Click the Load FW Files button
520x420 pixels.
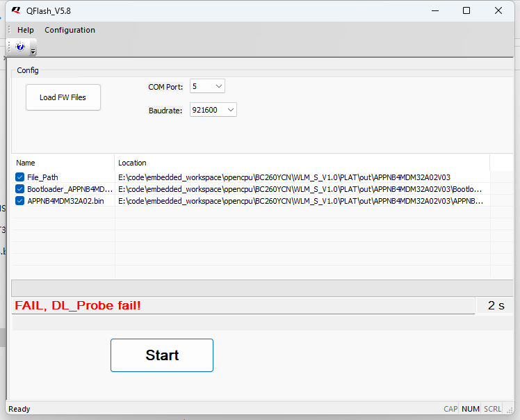[63, 97]
